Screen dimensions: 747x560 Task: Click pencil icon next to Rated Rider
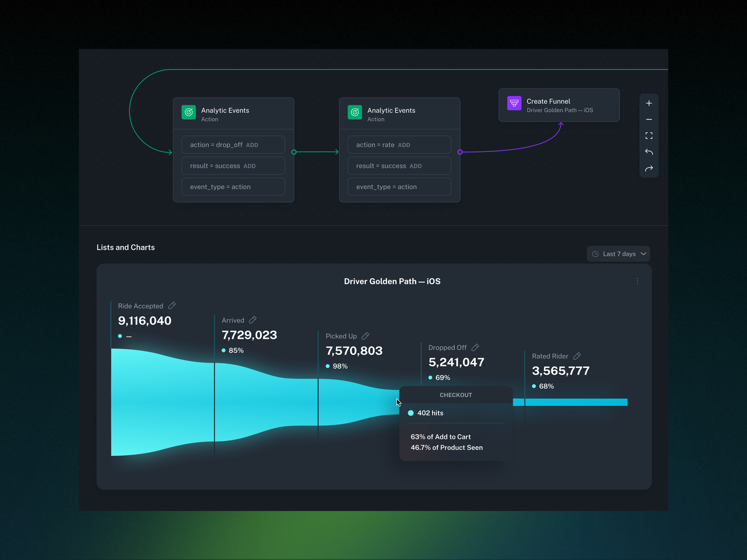click(577, 356)
